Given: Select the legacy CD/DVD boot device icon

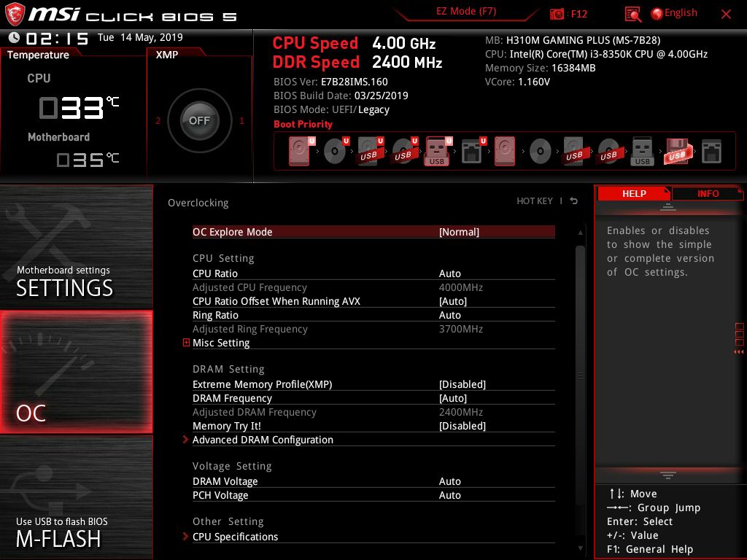Looking at the screenshot, I should click(x=541, y=152).
